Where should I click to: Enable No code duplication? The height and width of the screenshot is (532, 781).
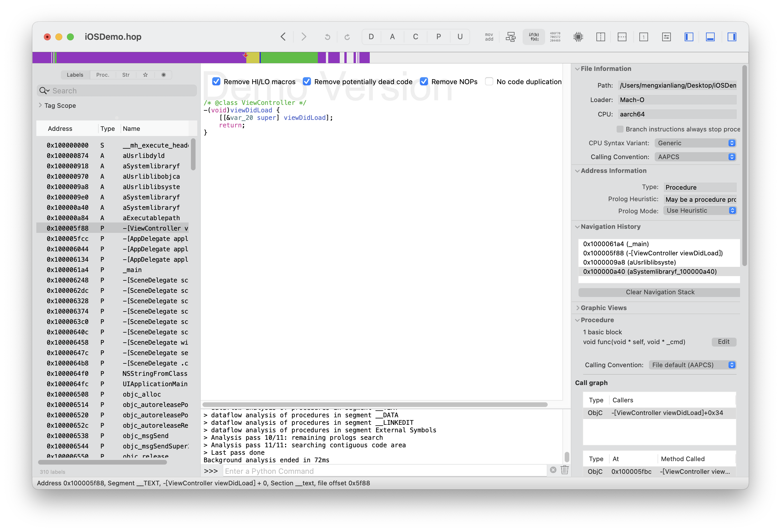pos(489,82)
